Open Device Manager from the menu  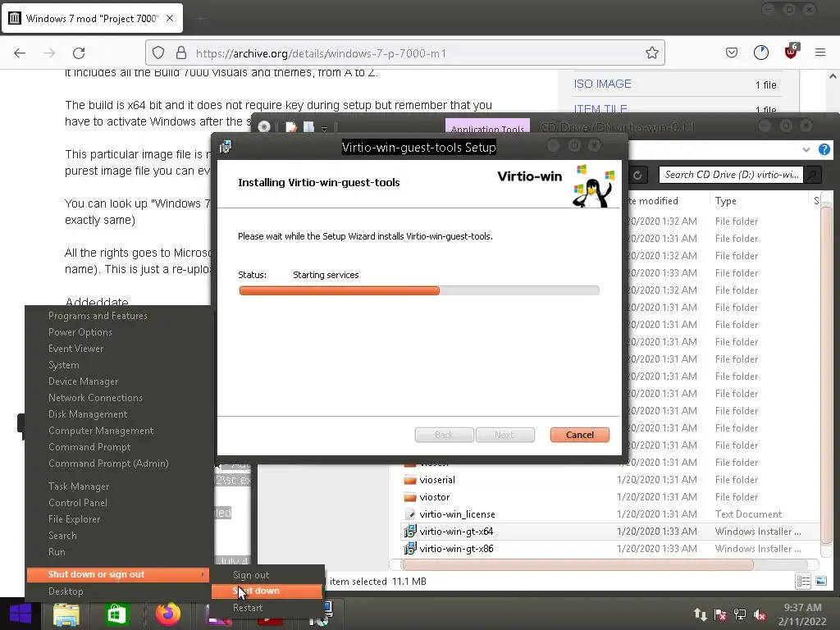84,381
